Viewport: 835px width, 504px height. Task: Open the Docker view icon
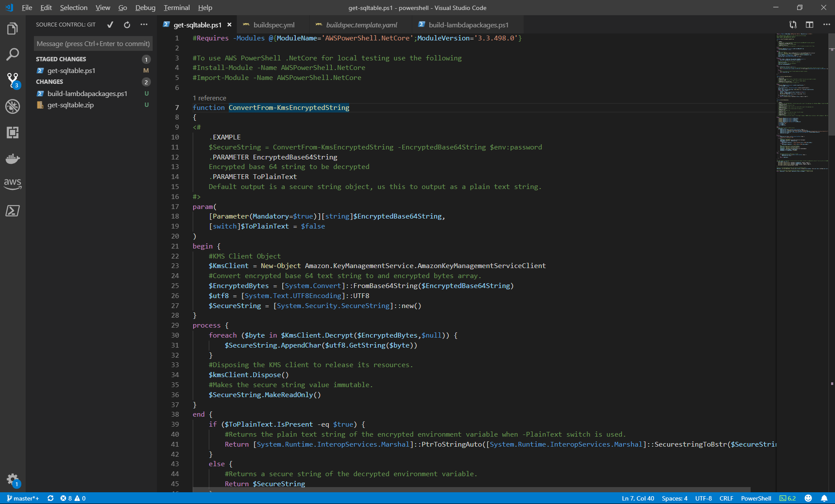tap(13, 159)
